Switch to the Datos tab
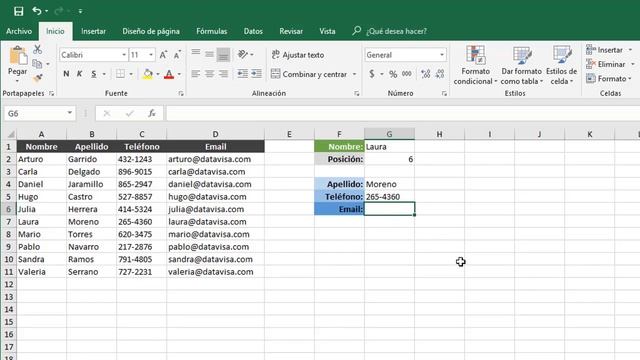Image resolution: width=640 pixels, height=360 pixels. (x=253, y=31)
